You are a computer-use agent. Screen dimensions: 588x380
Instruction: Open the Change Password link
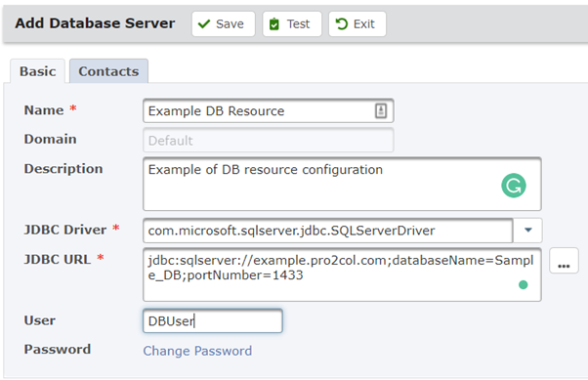coord(197,351)
